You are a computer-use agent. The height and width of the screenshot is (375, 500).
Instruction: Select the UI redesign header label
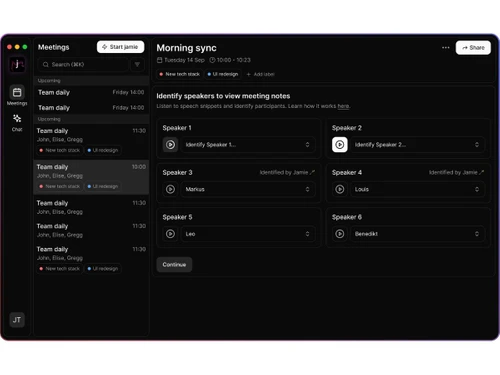click(223, 74)
